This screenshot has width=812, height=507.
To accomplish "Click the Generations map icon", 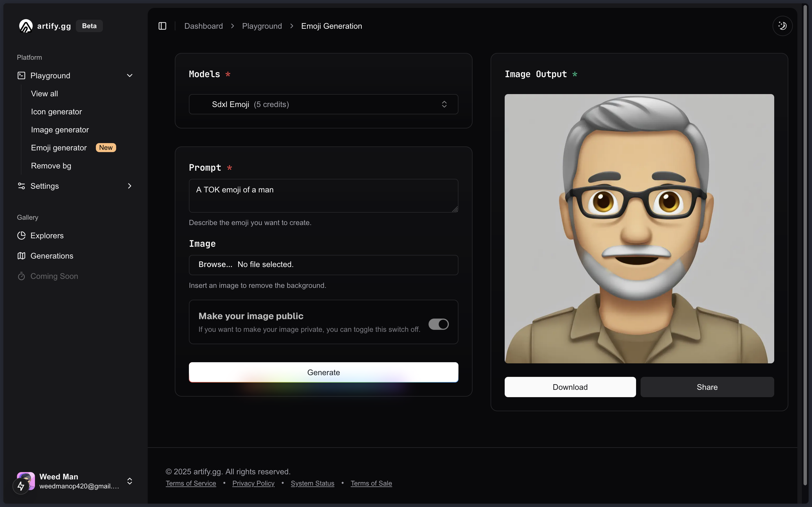I will 21,256.
